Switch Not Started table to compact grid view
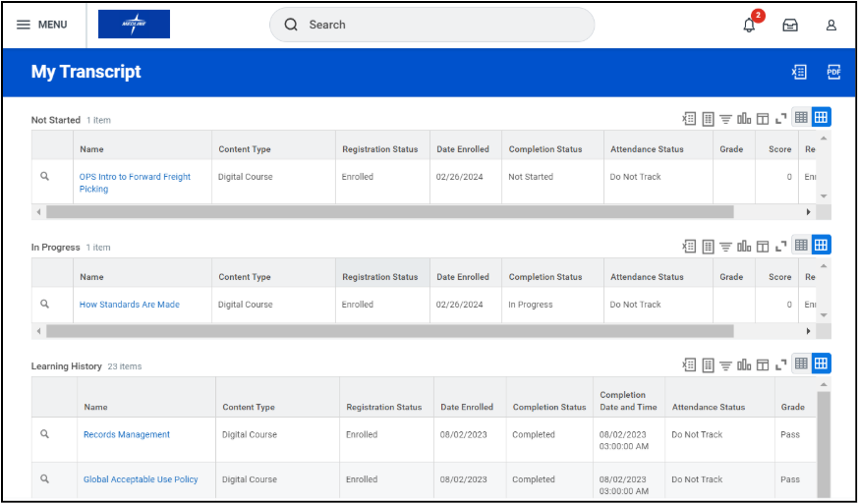Viewport: 858px width, 504px height. click(x=801, y=118)
